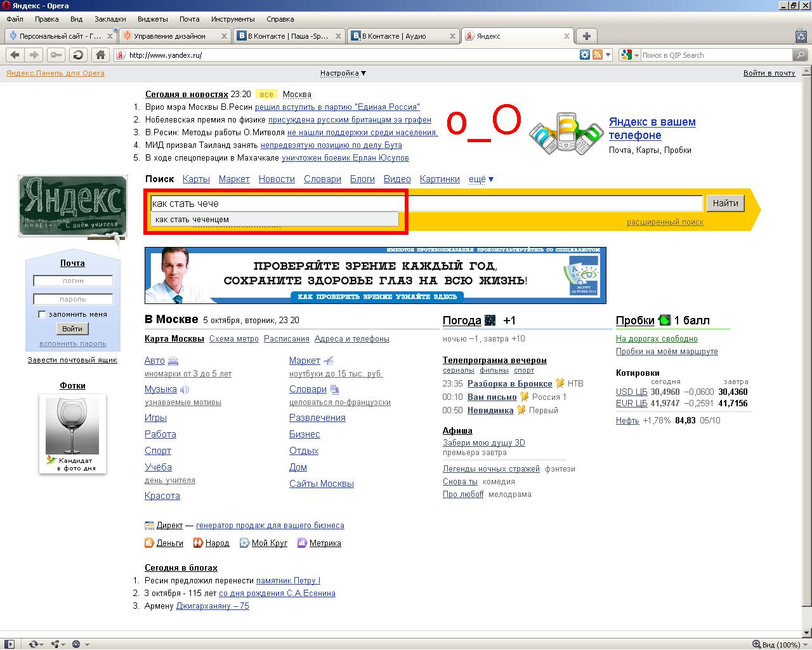Click the 'все' news button
The image size is (812, 650).
[x=266, y=95]
